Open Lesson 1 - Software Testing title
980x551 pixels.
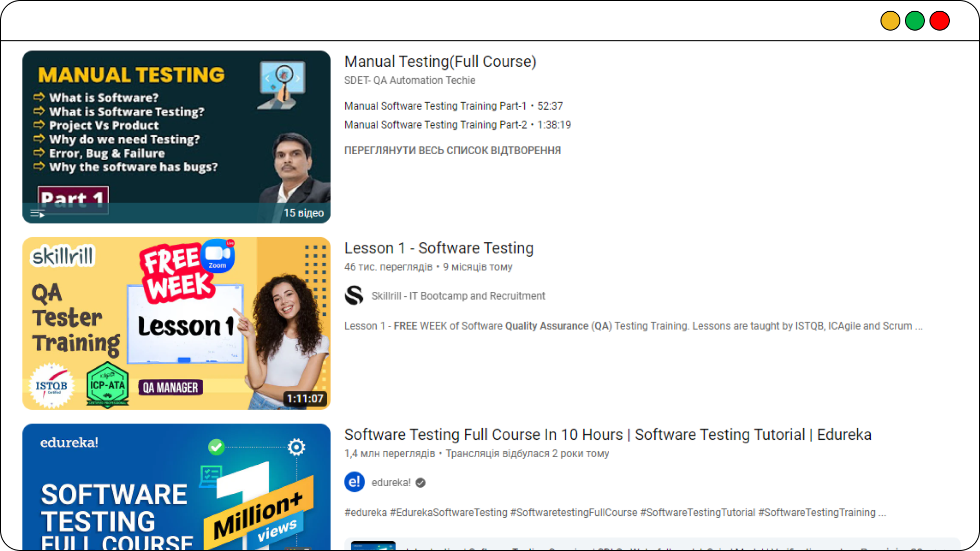point(438,248)
